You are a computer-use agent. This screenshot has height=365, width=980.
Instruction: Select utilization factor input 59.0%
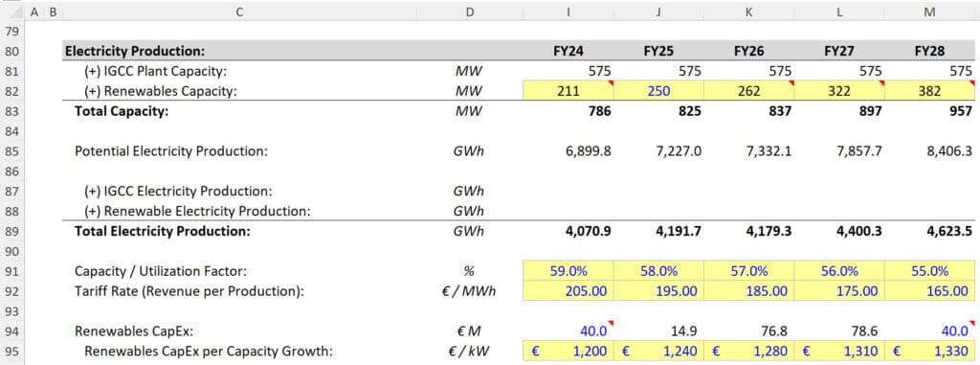coord(568,272)
